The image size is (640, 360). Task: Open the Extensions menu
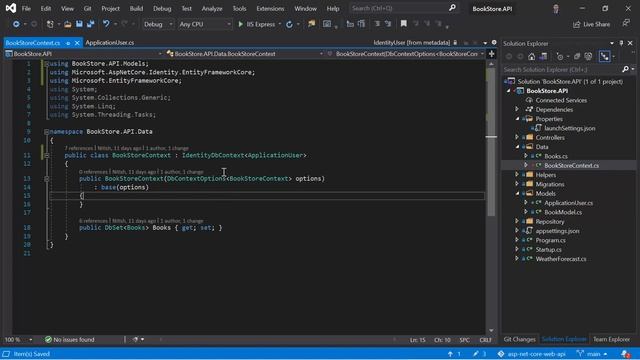270,8
